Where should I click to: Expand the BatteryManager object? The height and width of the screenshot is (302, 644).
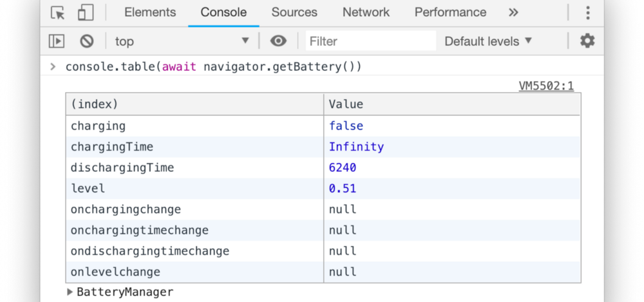click(70, 292)
